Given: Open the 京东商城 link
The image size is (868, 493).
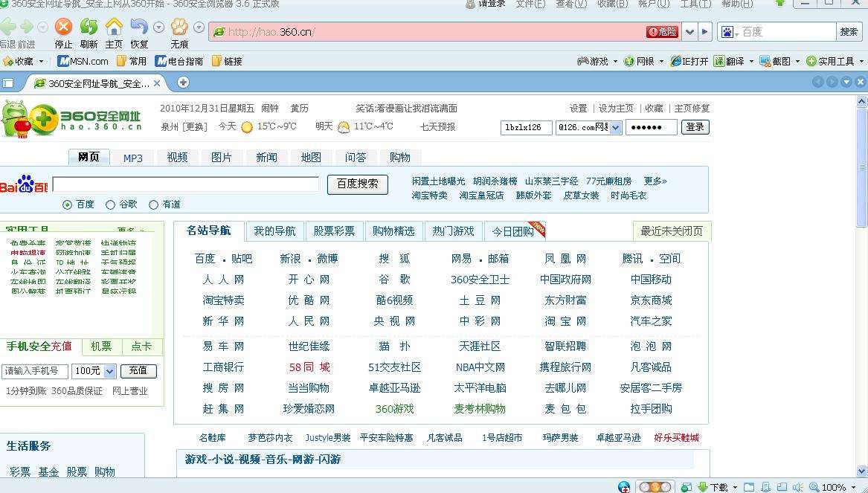Looking at the screenshot, I should point(651,300).
